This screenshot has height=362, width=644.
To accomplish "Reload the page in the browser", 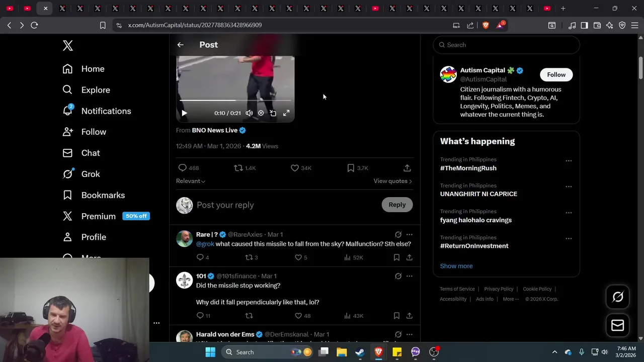I will pos(34,25).
